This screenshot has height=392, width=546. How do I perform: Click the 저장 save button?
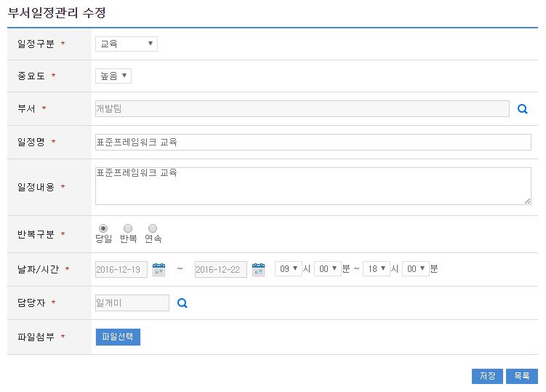coord(487,376)
